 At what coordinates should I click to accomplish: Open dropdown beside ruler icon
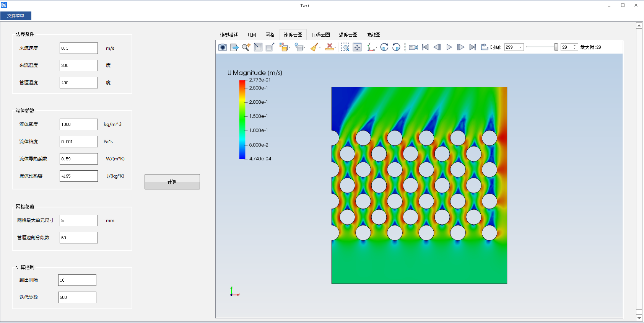335,47
